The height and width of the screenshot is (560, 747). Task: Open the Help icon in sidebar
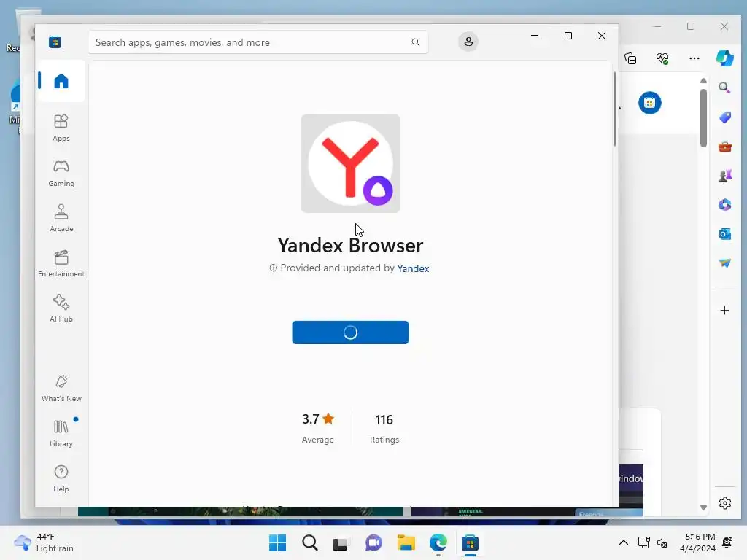coord(61,478)
